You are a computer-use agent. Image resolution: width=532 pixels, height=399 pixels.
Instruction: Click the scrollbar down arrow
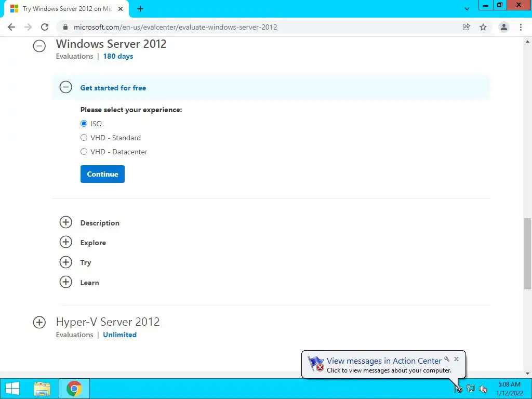527,373
